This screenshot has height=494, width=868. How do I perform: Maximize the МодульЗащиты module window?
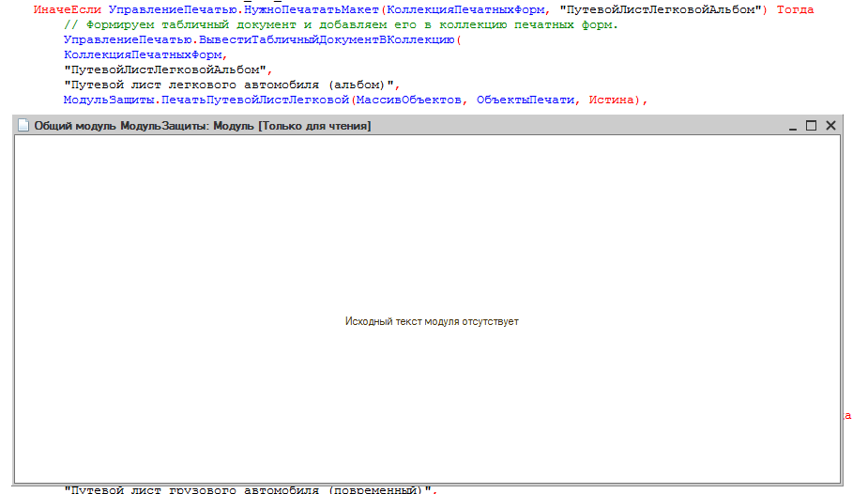811,126
